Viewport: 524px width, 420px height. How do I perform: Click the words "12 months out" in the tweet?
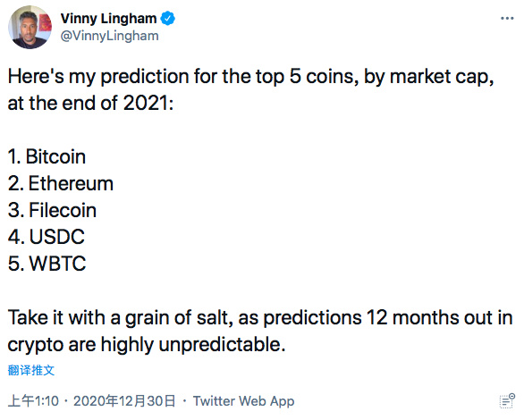pyautogui.click(x=427, y=317)
